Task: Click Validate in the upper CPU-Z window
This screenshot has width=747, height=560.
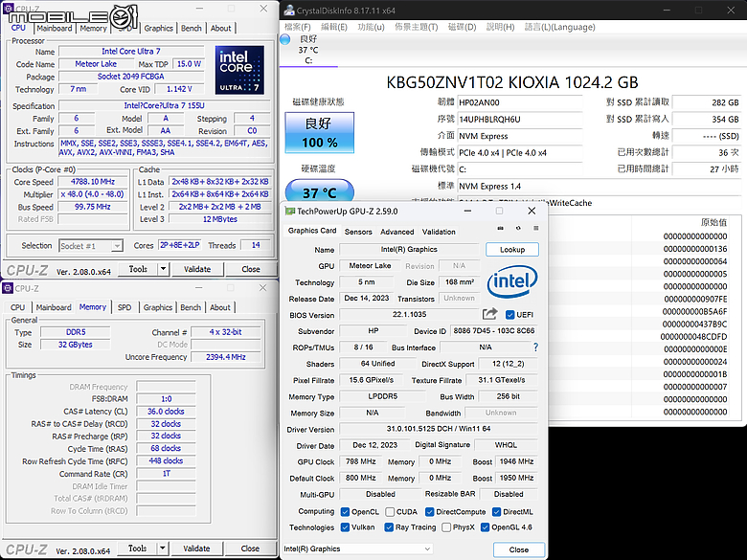Action: tap(197, 269)
